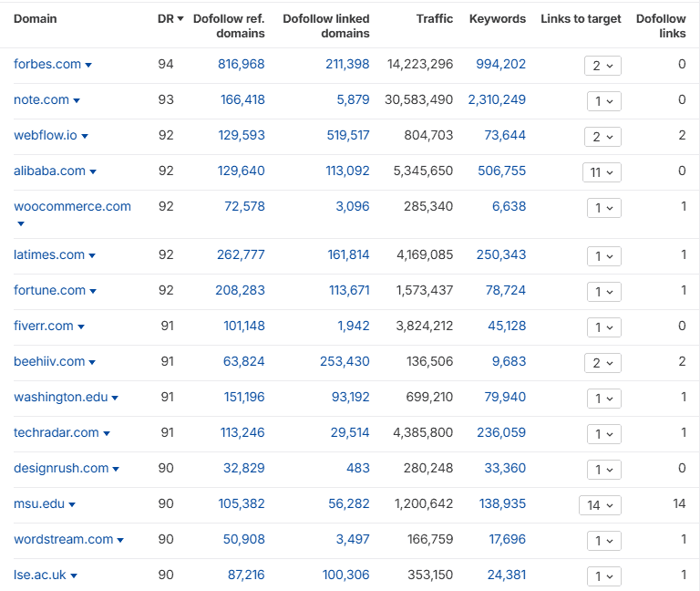Image resolution: width=700 pixels, height=591 pixels.
Task: Open the fortune.com domain link
Action: [x=49, y=290]
